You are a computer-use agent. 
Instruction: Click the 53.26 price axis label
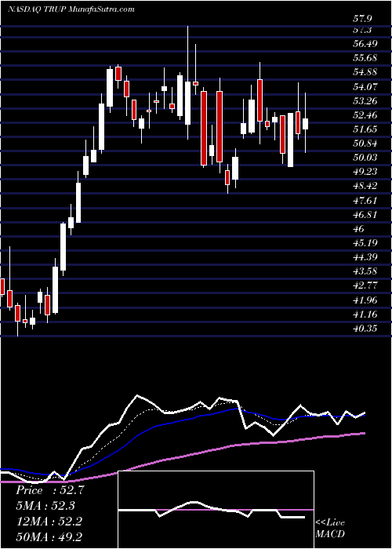pyautogui.click(x=365, y=101)
